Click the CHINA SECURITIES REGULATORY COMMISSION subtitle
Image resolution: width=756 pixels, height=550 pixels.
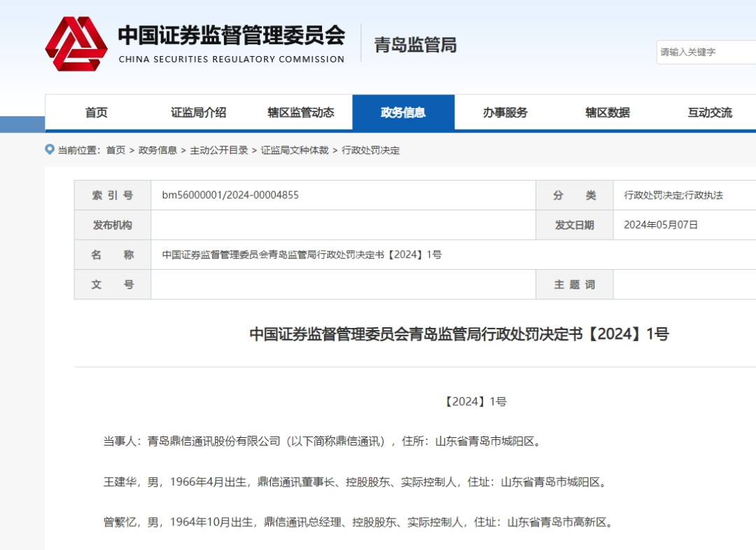[232, 60]
